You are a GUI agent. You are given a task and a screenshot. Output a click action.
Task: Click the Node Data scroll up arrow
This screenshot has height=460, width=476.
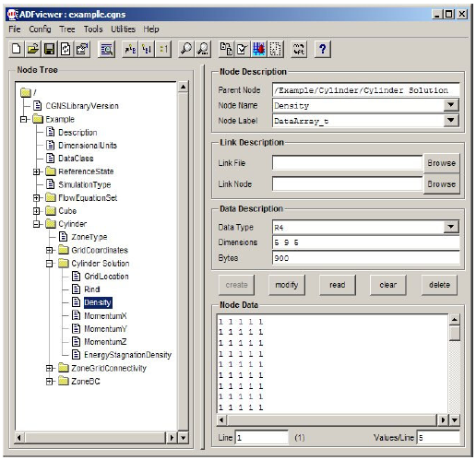[x=455, y=320]
